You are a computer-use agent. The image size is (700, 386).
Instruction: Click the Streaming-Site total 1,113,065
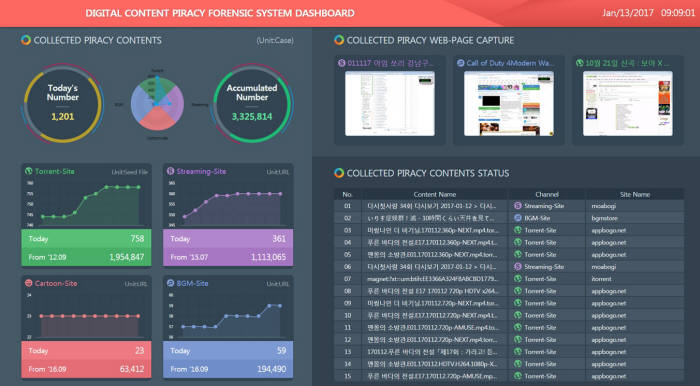[x=268, y=257]
